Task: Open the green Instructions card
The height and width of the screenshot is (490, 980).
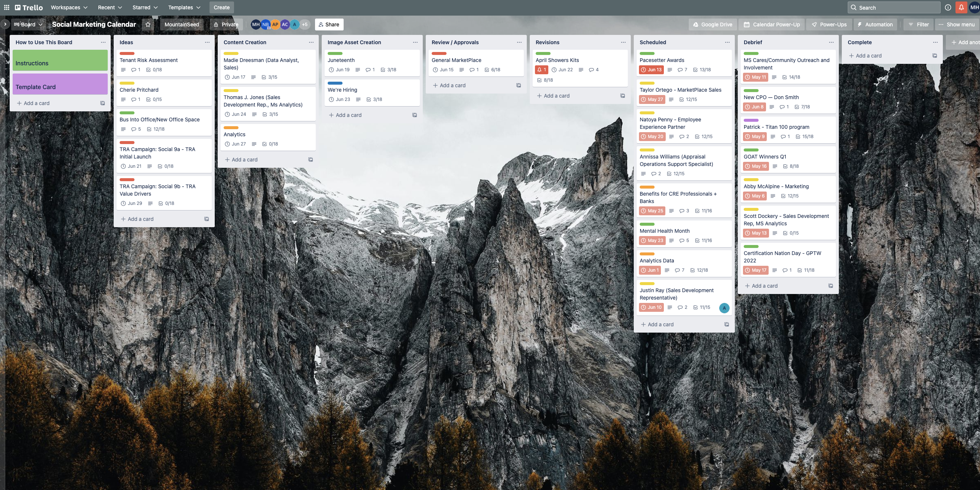Action: click(x=60, y=61)
